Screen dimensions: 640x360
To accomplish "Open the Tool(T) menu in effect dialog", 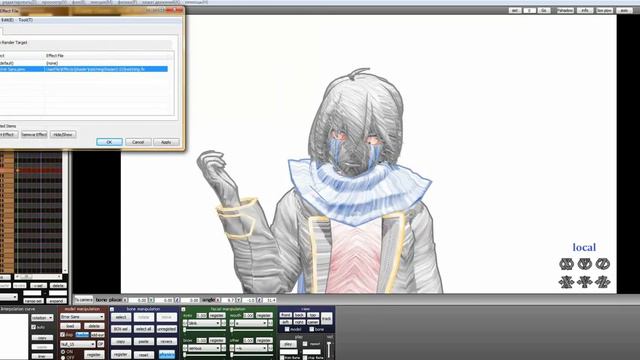I will click(25, 20).
